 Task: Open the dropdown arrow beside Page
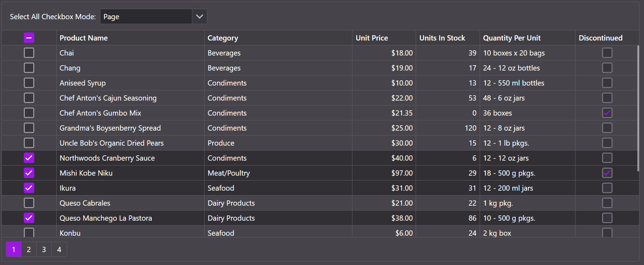(199, 16)
